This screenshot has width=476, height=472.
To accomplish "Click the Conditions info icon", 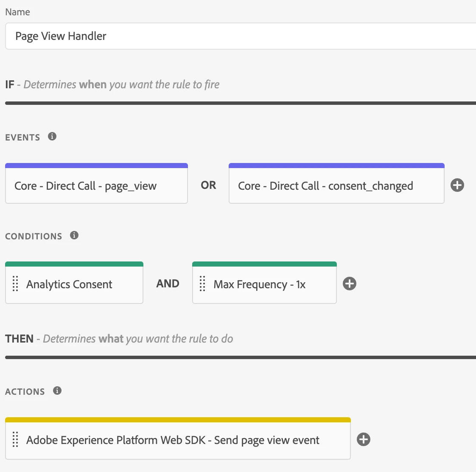I will coord(74,236).
